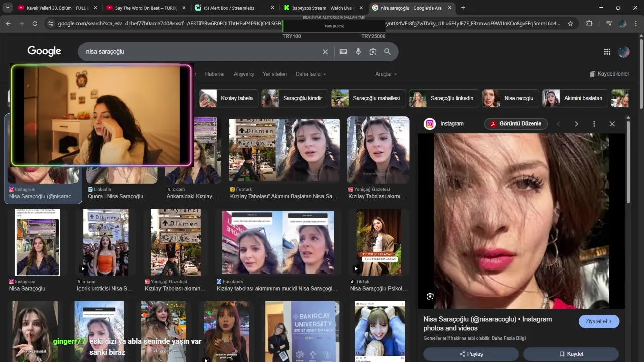Select the Saraçoğlu mahallesi suggestion chip
The image size is (644, 362).
click(x=368, y=98)
